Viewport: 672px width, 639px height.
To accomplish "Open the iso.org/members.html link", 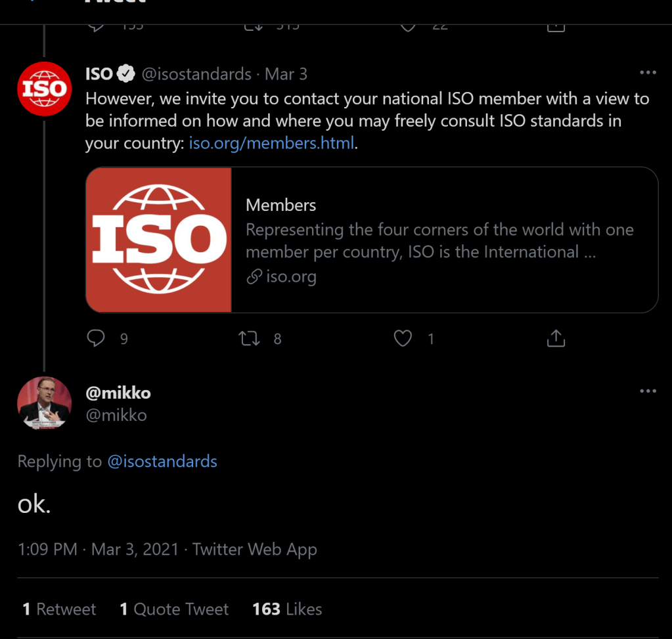I will 271,143.
